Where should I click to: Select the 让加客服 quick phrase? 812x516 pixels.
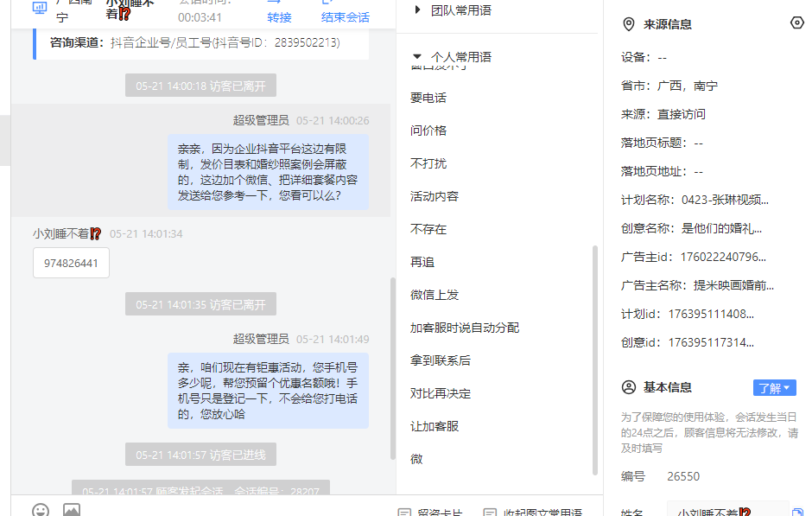(435, 426)
